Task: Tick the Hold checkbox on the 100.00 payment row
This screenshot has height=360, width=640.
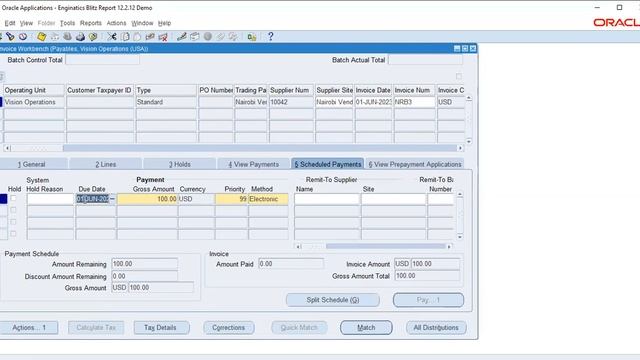Action: point(13,198)
